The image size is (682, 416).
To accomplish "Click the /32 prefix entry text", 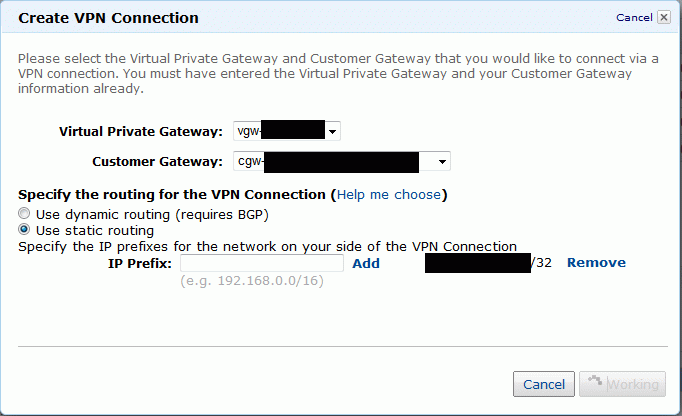I will pos(488,263).
